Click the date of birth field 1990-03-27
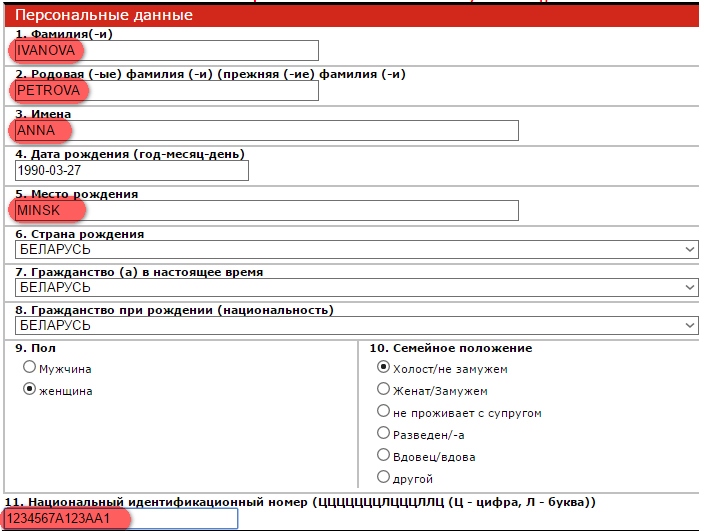This screenshot has height=531, width=709. point(132,171)
